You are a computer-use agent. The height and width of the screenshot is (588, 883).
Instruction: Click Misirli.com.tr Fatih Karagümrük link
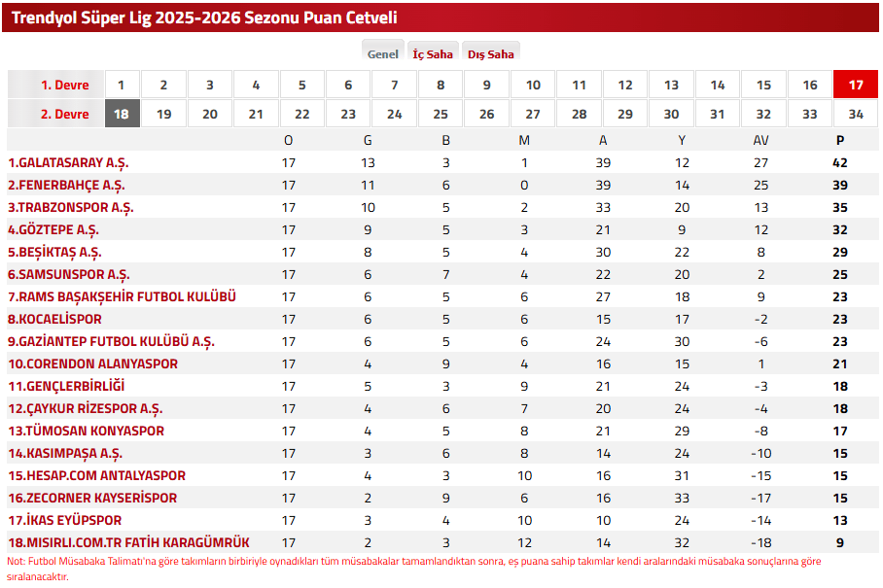pyautogui.click(x=129, y=542)
